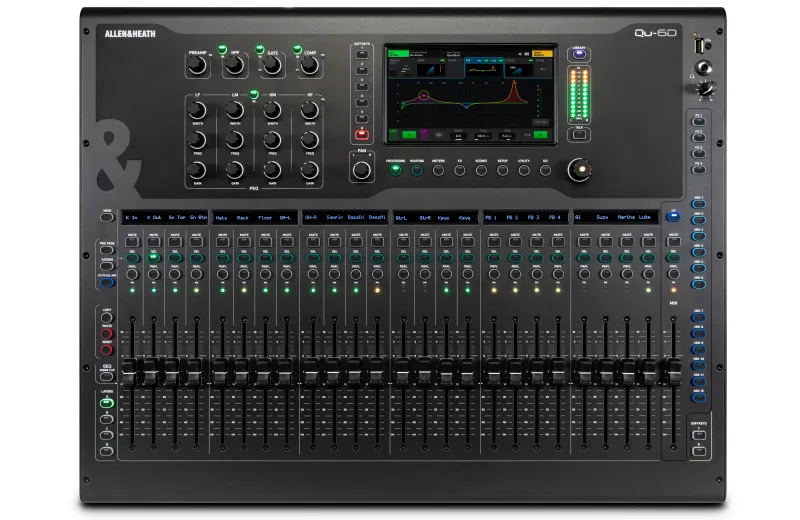Click the Pan knob
The width and height of the screenshot is (800, 520).
(x=362, y=170)
